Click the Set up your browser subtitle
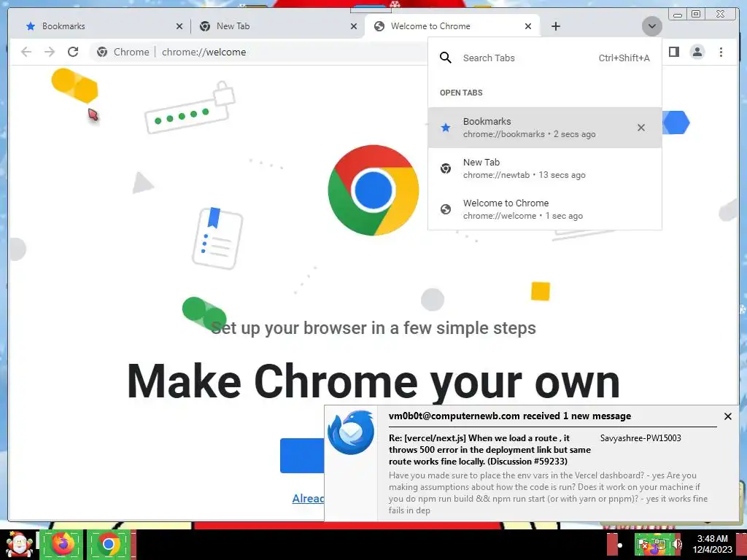 (x=373, y=328)
